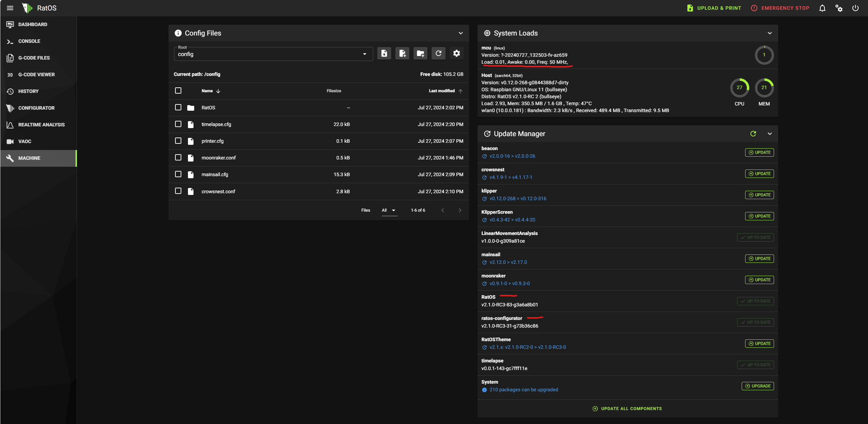This screenshot has height=424, width=868.
Task: Open the Files per page All dropdown
Action: (x=389, y=210)
